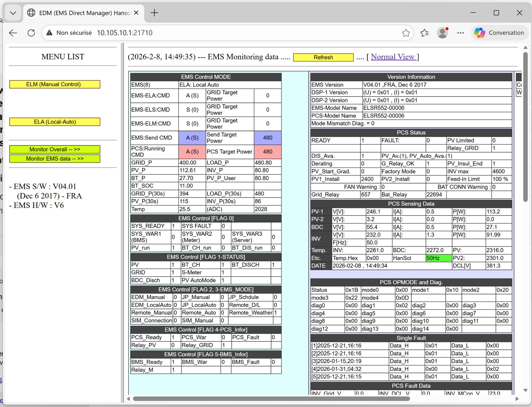This screenshot has height=407, width=532.
Task: Click the browser back arrow
Action: (13, 33)
